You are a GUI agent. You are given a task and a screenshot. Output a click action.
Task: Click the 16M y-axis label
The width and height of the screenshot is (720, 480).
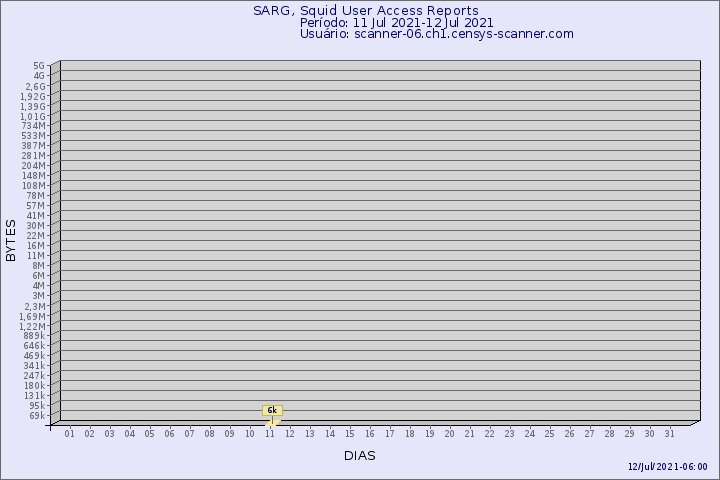click(x=36, y=246)
